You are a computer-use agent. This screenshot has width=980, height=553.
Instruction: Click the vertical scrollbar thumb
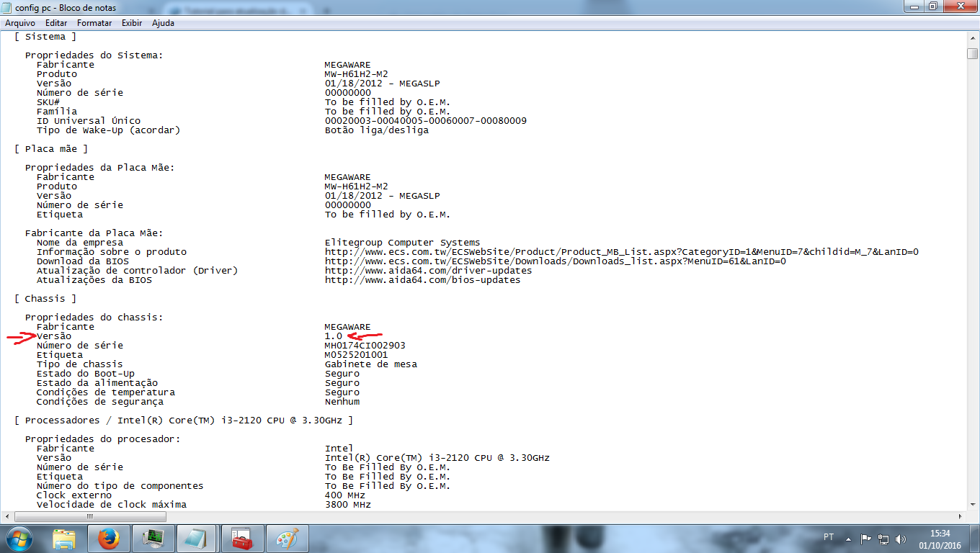coord(973,53)
